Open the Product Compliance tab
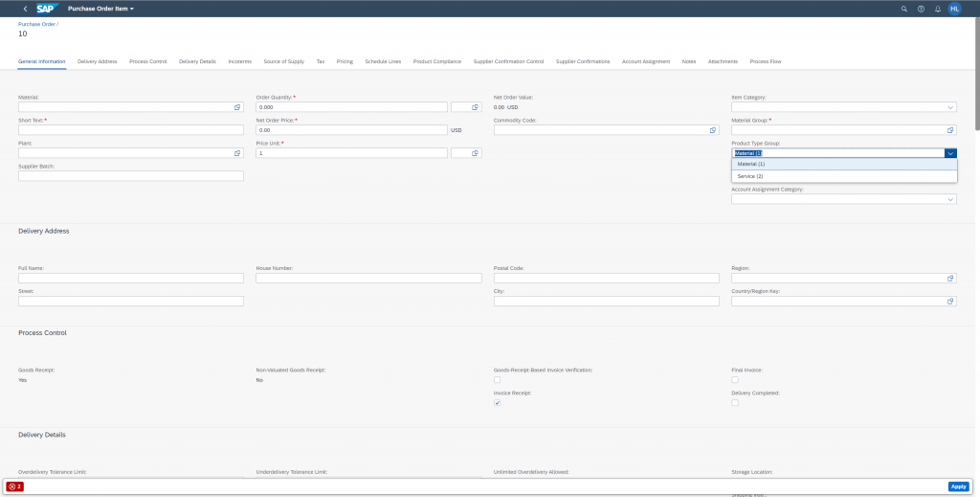This screenshot has width=980, height=497. [x=436, y=62]
